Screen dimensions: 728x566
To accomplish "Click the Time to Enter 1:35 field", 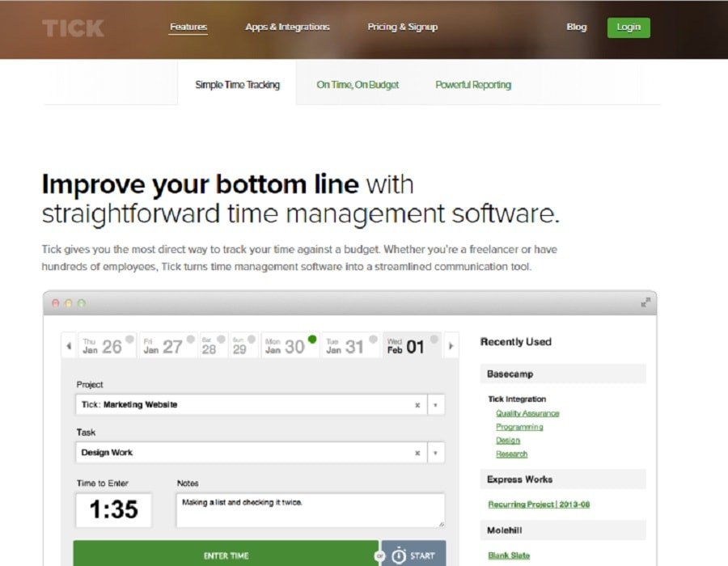I will 114,509.
